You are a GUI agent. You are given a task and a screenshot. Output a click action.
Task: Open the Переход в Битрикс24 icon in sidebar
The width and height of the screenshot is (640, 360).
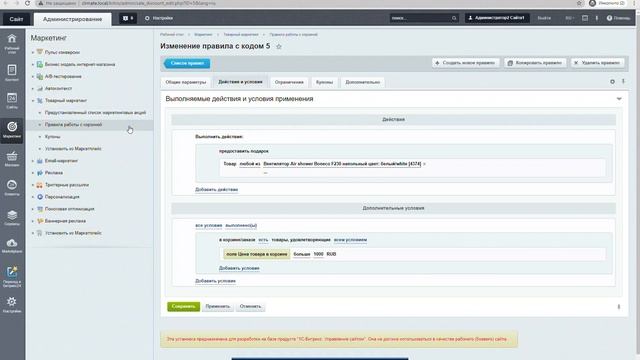coord(12,272)
